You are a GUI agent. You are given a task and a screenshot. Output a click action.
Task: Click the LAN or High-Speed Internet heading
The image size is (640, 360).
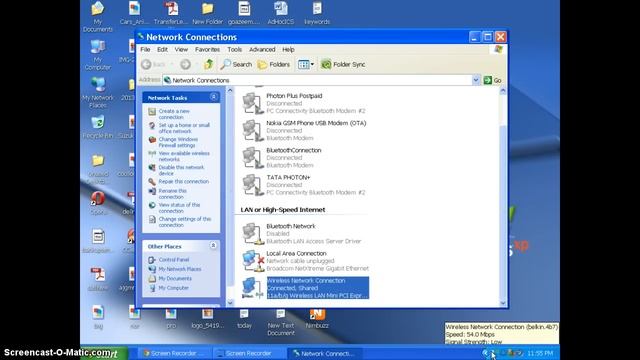283,210
